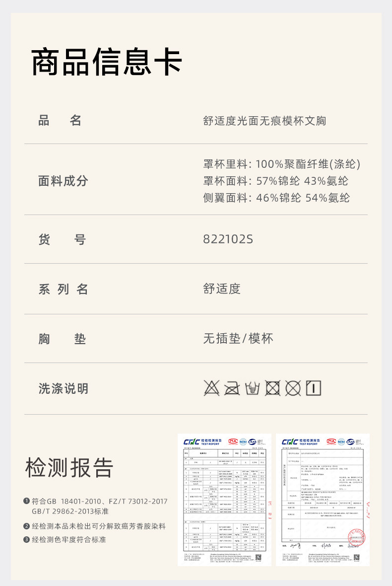392x586 pixels.
Task: Click the CTC logo on right report
Action: [290, 441]
